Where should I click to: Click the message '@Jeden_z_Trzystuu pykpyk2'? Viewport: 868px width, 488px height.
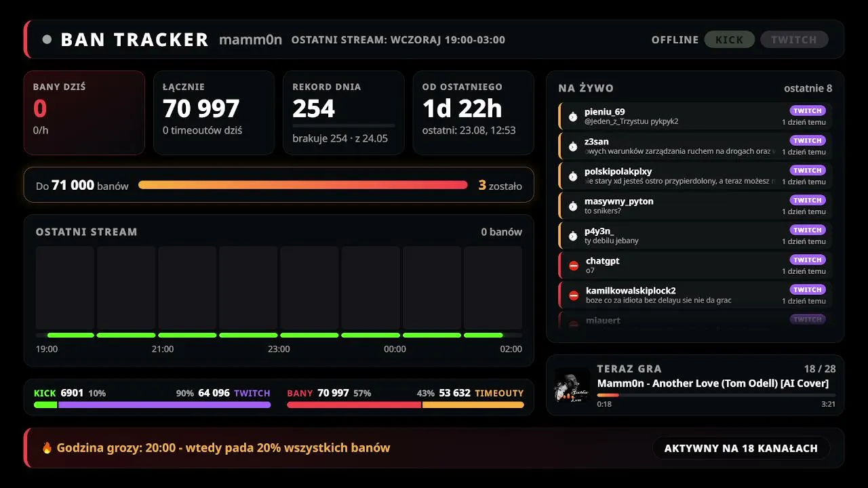tap(631, 121)
